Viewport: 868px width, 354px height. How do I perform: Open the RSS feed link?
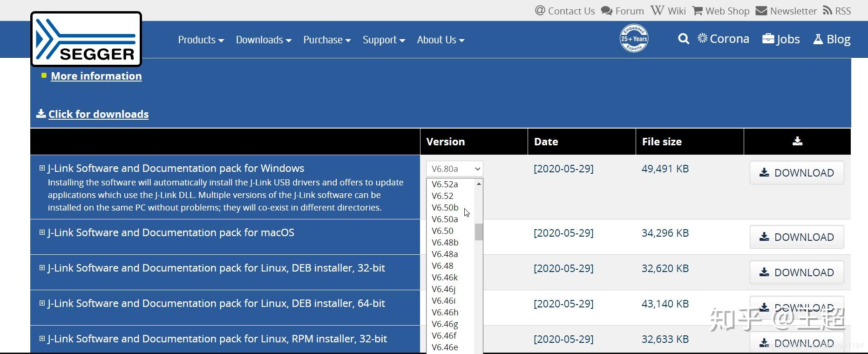(837, 11)
